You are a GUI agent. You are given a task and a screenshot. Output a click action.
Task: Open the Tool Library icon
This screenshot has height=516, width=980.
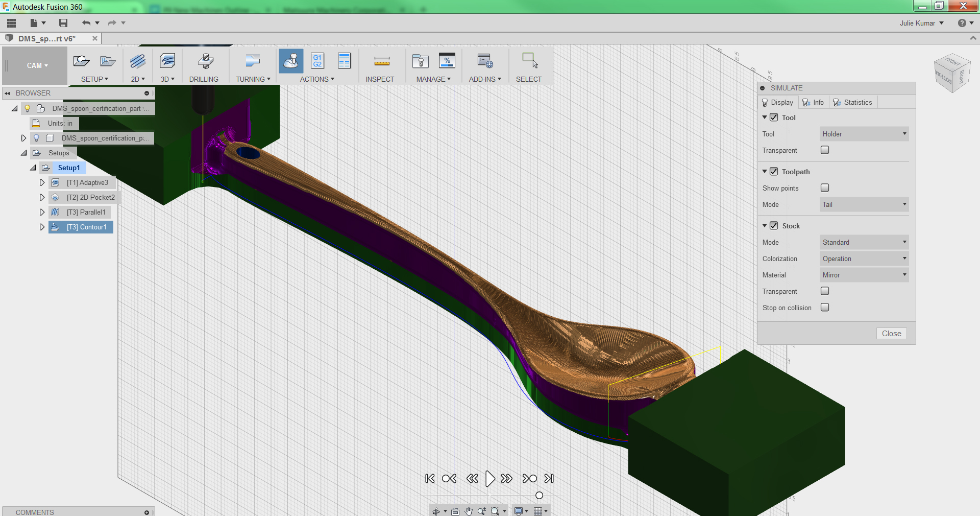(420, 61)
